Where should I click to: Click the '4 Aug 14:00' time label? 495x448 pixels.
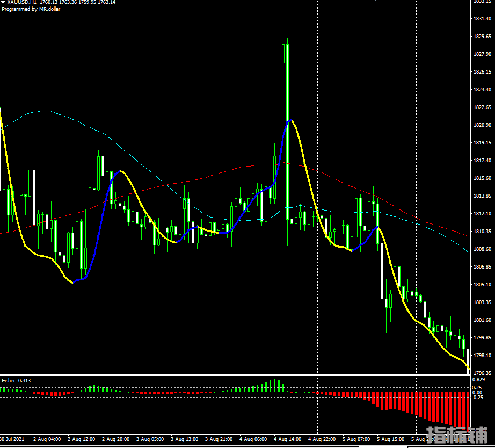288,439
